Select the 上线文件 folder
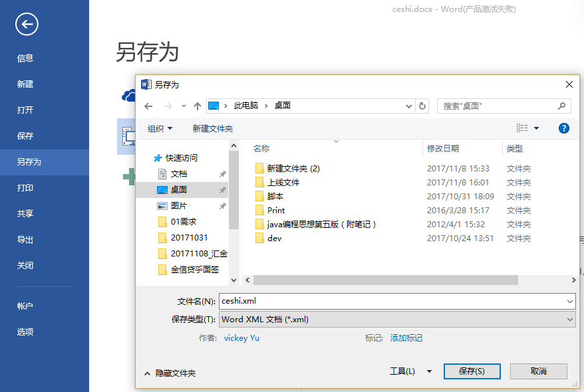 coord(277,183)
